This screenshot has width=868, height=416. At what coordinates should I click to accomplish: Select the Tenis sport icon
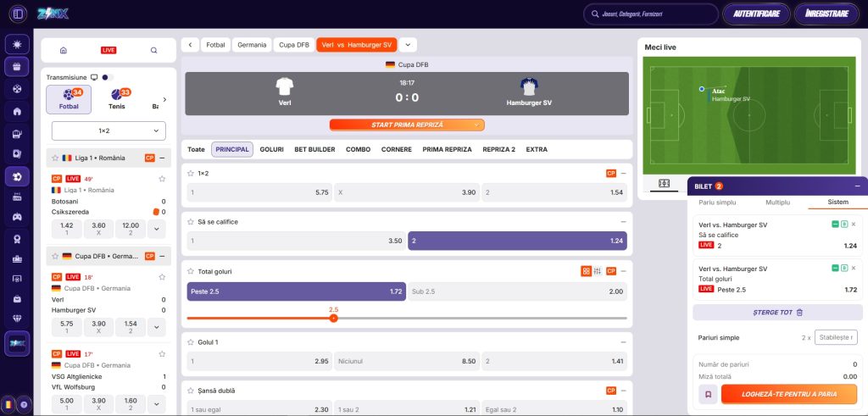(117, 100)
